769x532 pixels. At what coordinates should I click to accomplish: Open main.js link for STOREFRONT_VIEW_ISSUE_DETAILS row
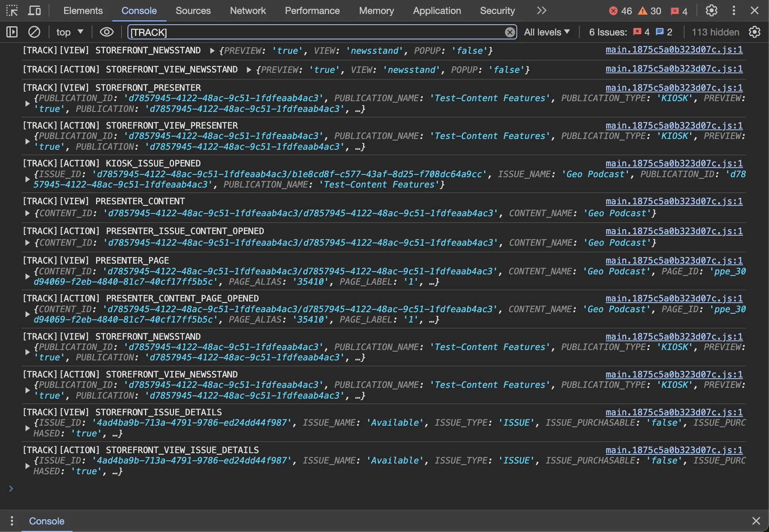tap(674, 450)
